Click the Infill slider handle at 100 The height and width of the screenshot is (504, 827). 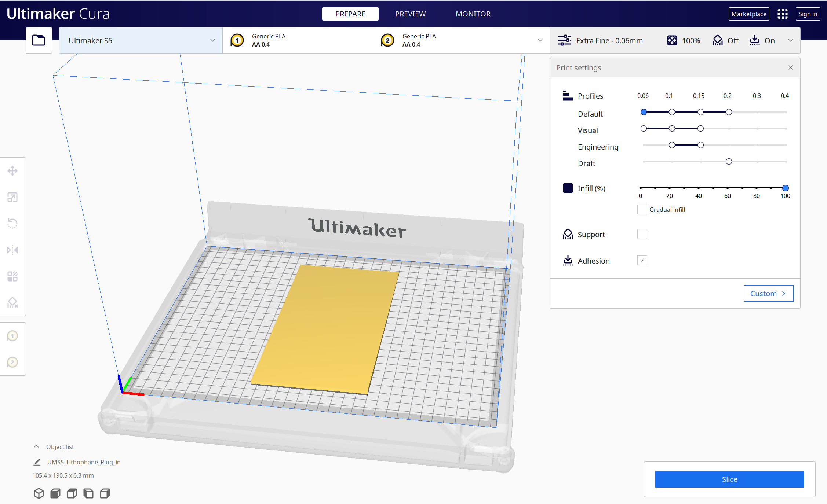[785, 188]
